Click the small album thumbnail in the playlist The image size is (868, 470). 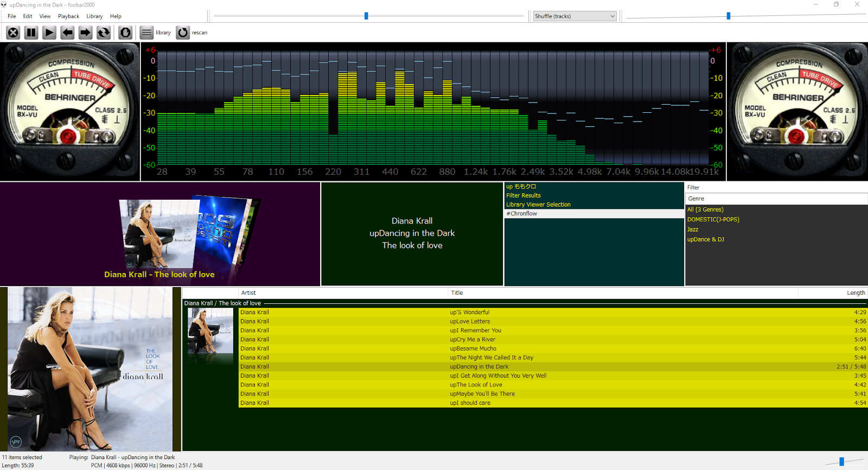210,331
